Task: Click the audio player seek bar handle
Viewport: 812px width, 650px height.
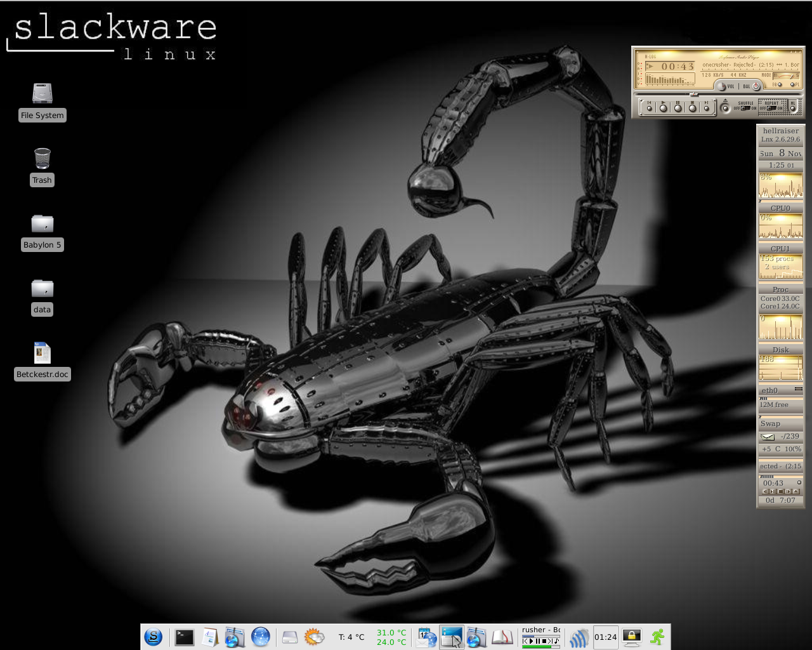Action: point(693,94)
